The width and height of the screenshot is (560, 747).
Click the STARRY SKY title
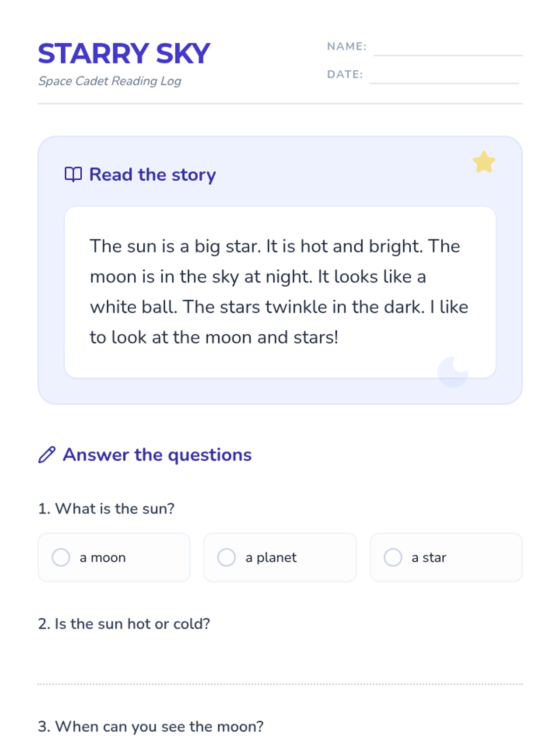(124, 54)
